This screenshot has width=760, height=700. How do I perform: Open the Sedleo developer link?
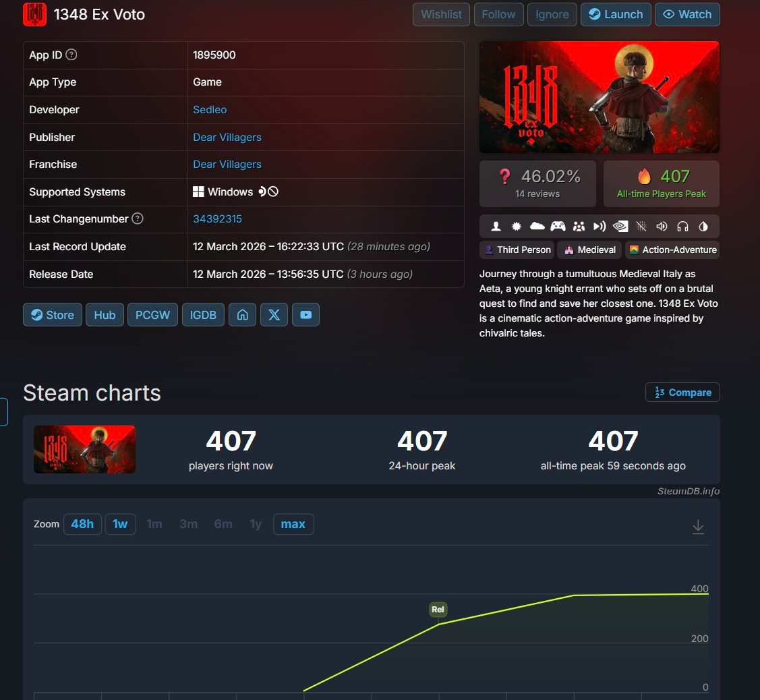coord(210,109)
